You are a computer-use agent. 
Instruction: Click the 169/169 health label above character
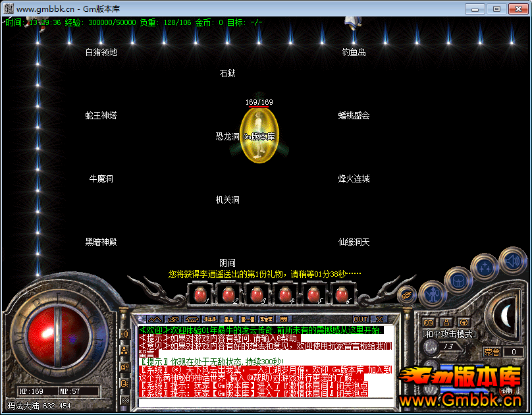click(259, 102)
